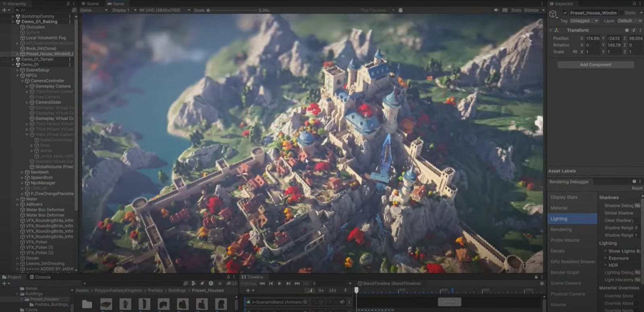Viewport: 644px width, 312px height.
Task: Collapse the Transform component foldout
Action: pos(551,30)
